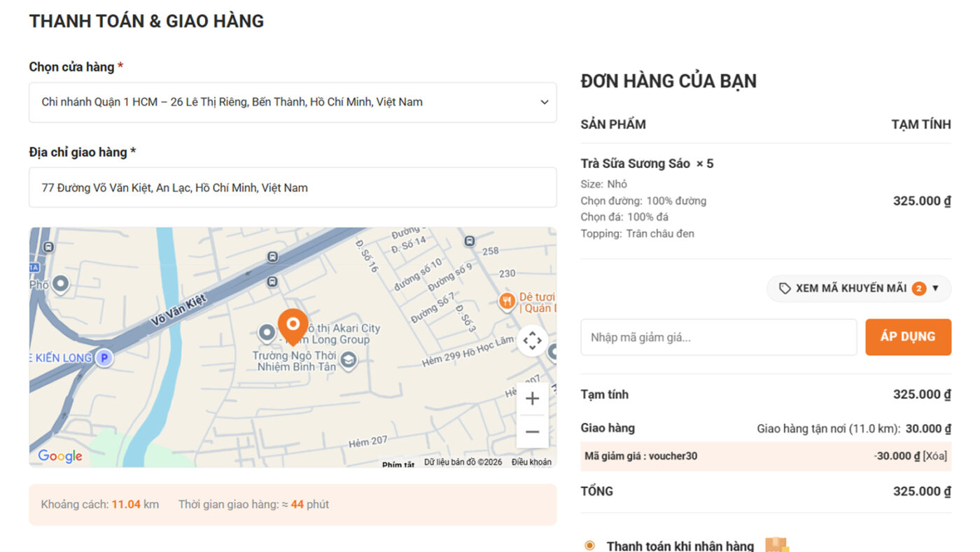Click the orange restaurant marker on map
980x552 pixels.
(507, 302)
